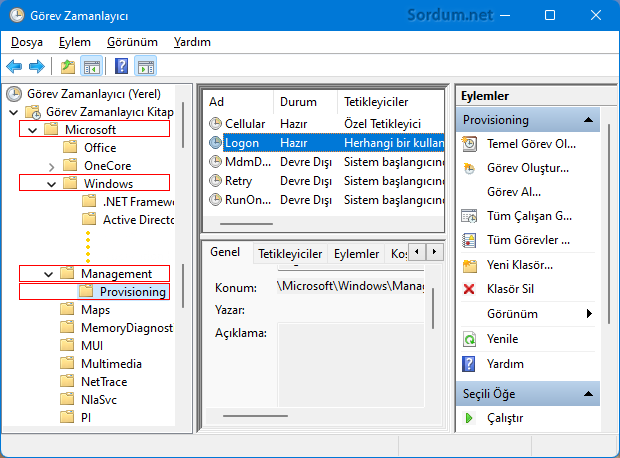This screenshot has height=458, width=620.
Task: Switch to the Eylemler tab in details
Action: (356, 254)
